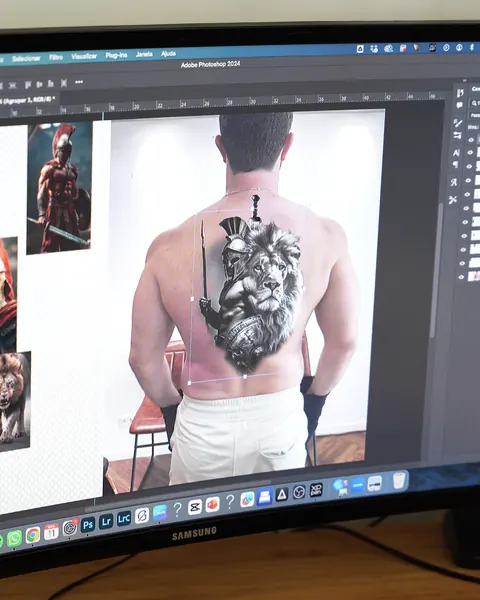Image resolution: width=480 pixels, height=600 pixels.
Task: Click the hooded red-cloak warrior reference image
Action: (x=8, y=295)
